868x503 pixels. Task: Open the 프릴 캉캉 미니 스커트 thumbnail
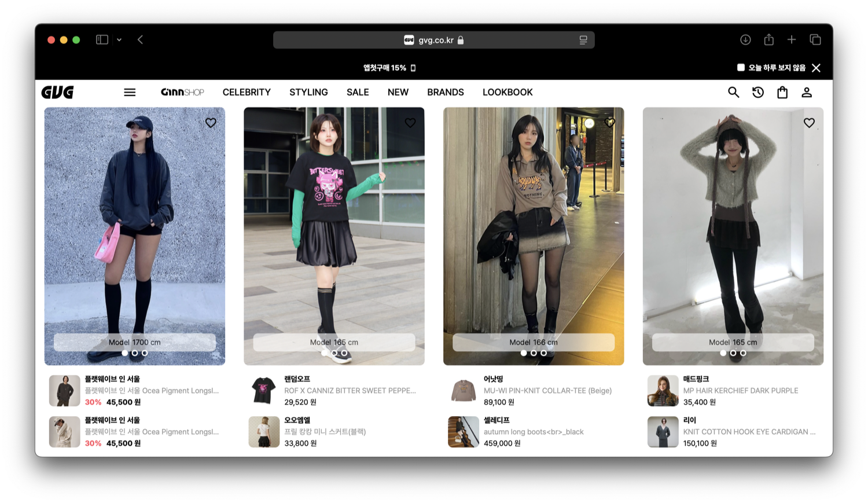[x=264, y=432]
